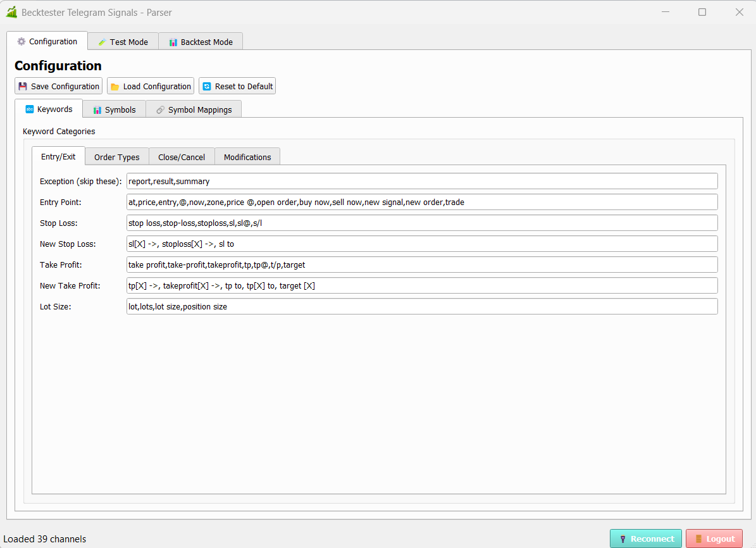Save the current configuration
This screenshot has width=756, height=548.
click(x=58, y=86)
